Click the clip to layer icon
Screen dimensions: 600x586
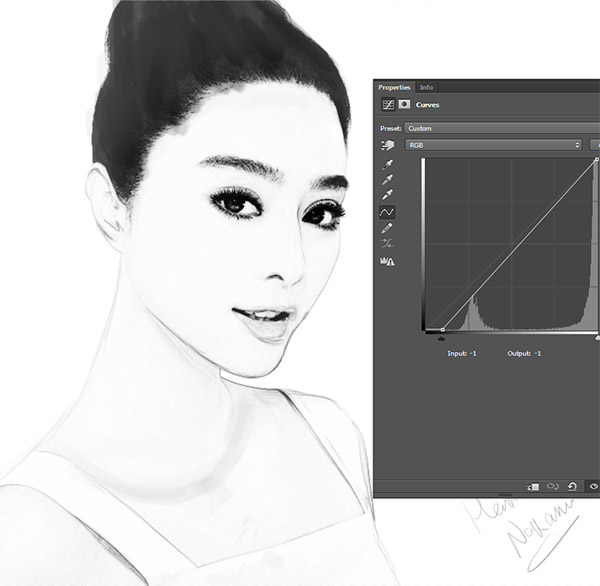pyautogui.click(x=533, y=487)
